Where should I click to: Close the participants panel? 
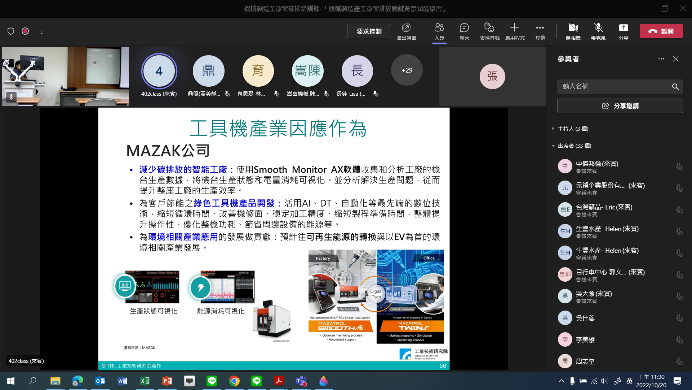pos(676,59)
